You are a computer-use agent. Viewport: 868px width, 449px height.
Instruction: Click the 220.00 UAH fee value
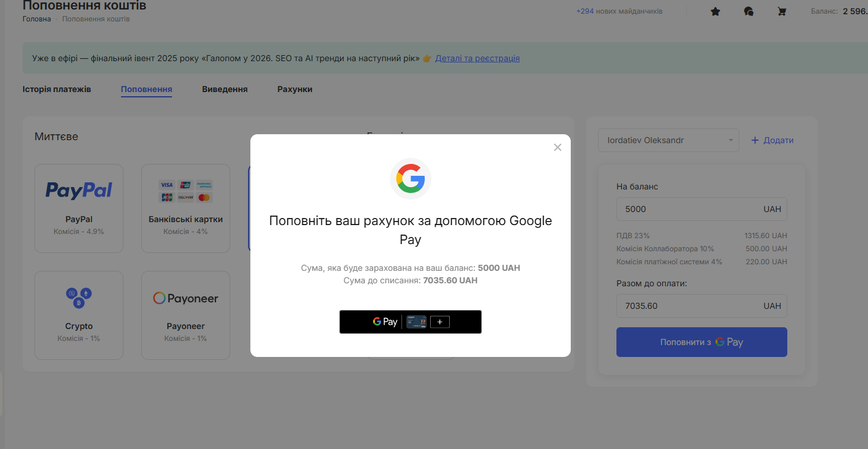point(768,262)
